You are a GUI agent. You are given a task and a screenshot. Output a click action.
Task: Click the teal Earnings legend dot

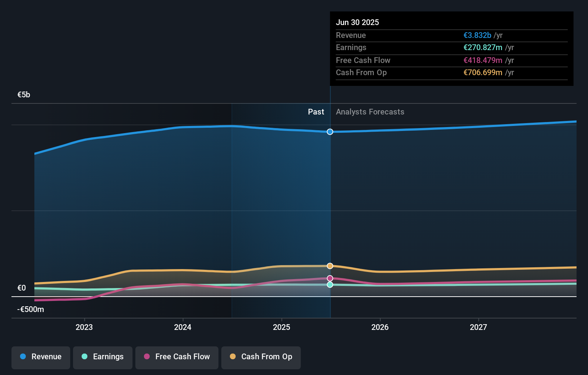pyautogui.click(x=84, y=357)
